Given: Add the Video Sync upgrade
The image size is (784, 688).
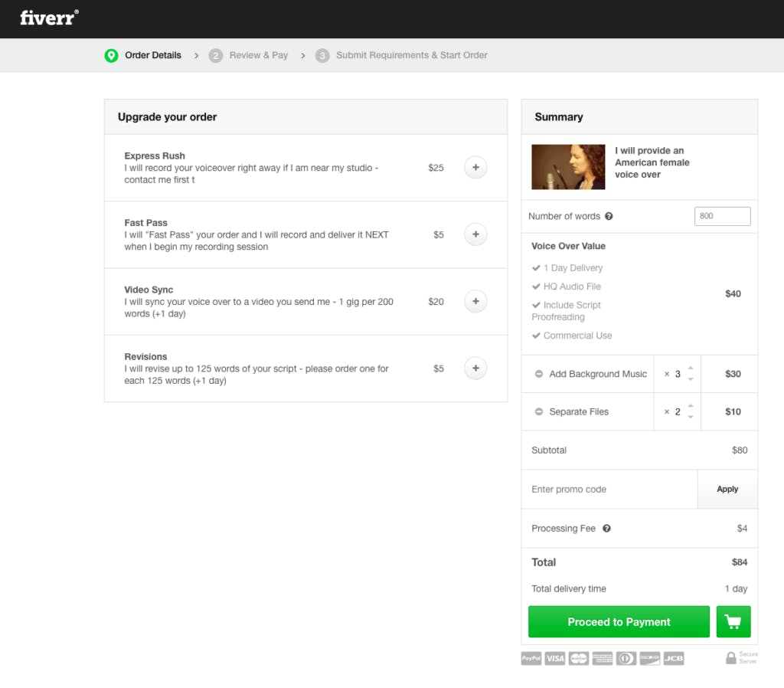Looking at the screenshot, I should 475,301.
